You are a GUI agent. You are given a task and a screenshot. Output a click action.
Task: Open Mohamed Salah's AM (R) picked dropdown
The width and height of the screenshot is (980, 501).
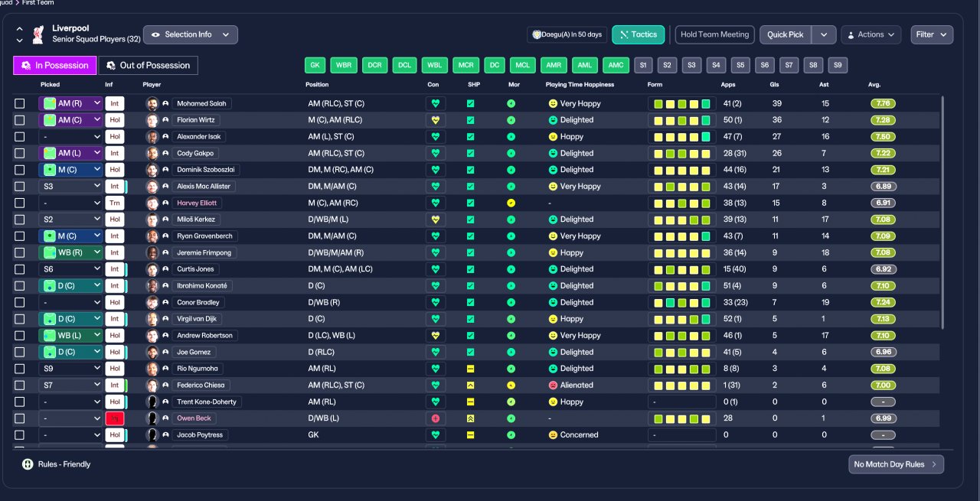pos(70,103)
